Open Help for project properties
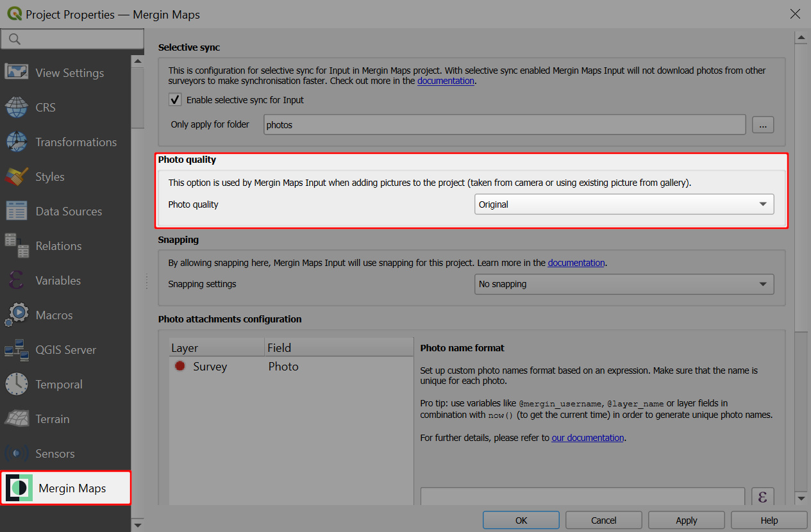The height and width of the screenshot is (532, 811). (x=769, y=520)
